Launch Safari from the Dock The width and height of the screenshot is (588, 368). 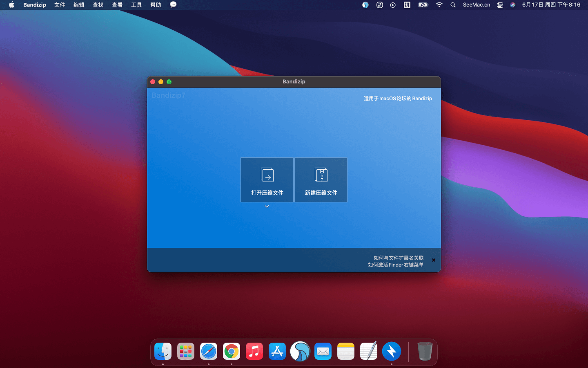[x=209, y=351]
